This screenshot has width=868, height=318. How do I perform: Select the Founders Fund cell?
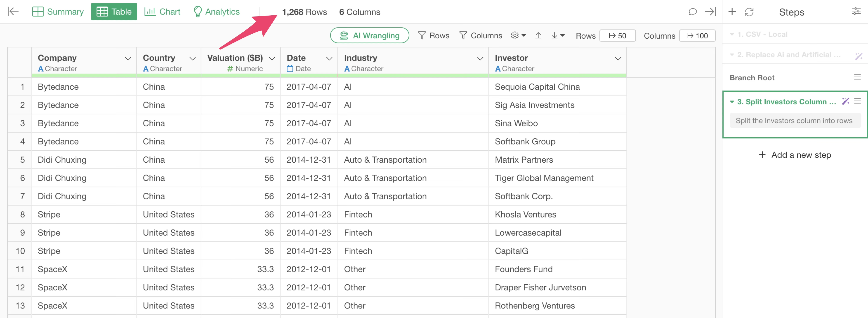557,269
